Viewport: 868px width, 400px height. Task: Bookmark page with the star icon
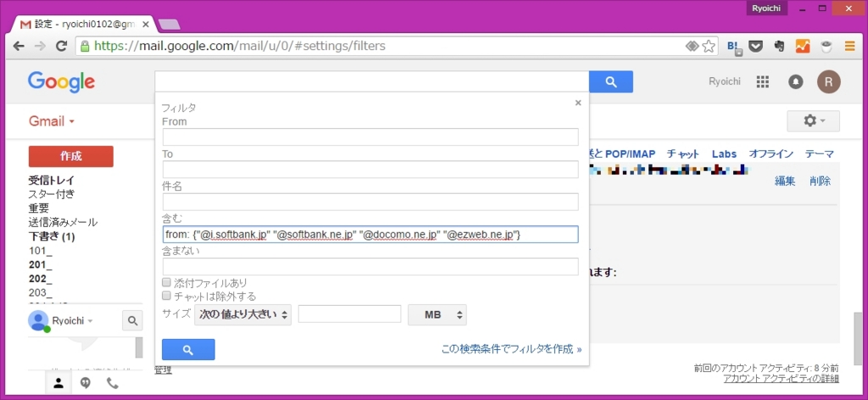[708, 47]
